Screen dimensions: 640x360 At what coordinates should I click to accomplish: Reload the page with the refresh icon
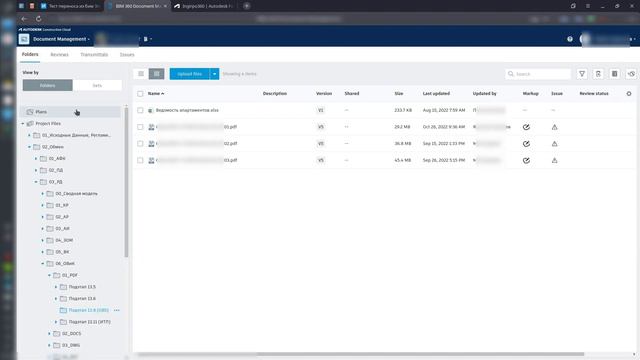point(38,19)
